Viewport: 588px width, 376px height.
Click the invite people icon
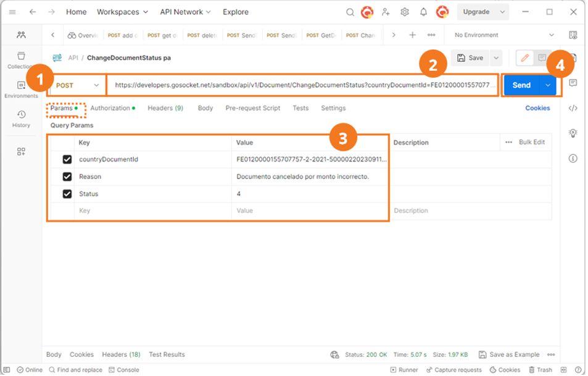(x=386, y=12)
